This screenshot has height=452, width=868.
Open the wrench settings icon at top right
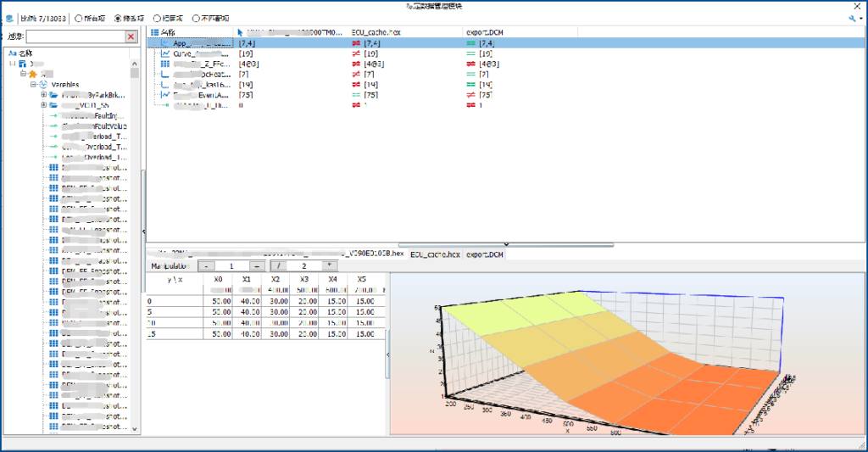point(852,18)
